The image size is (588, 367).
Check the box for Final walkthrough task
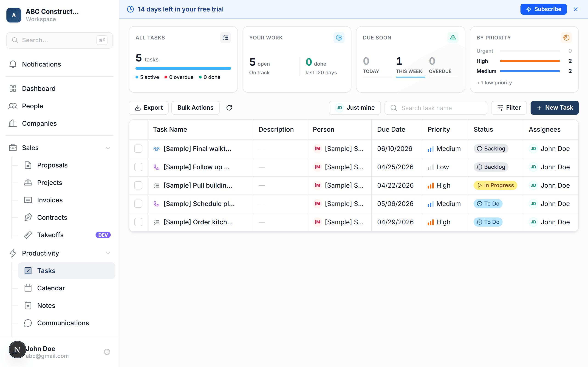[138, 149]
